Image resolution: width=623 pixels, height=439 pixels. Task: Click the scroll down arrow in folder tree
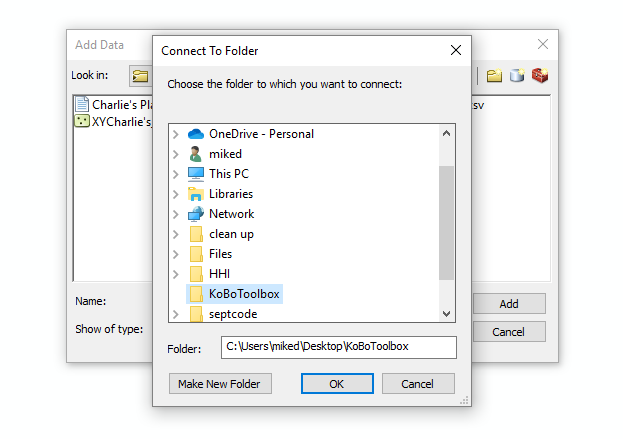pyautogui.click(x=447, y=314)
